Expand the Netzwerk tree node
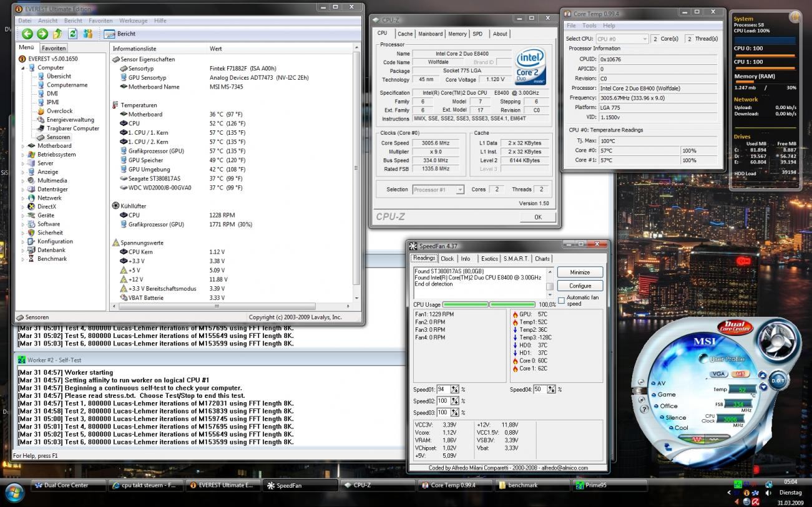The width and height of the screenshot is (812, 507). tap(23, 198)
